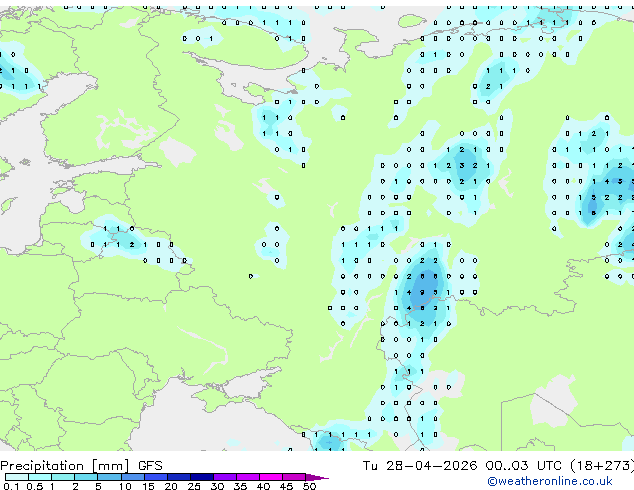Viewport: 634px width, 490px height.
Task: Click the 25–30 mm dark blue swatch
Action: [x=202, y=477]
